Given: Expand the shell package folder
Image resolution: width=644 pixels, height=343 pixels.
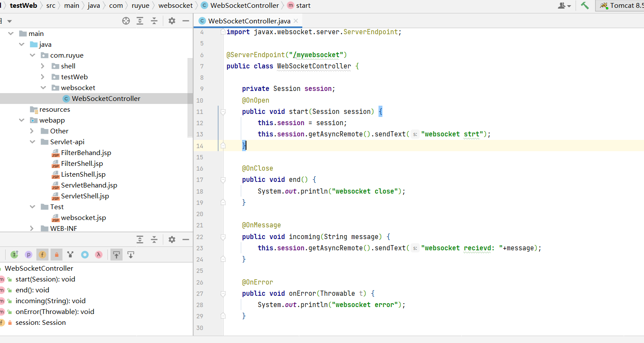Looking at the screenshot, I should [42, 66].
